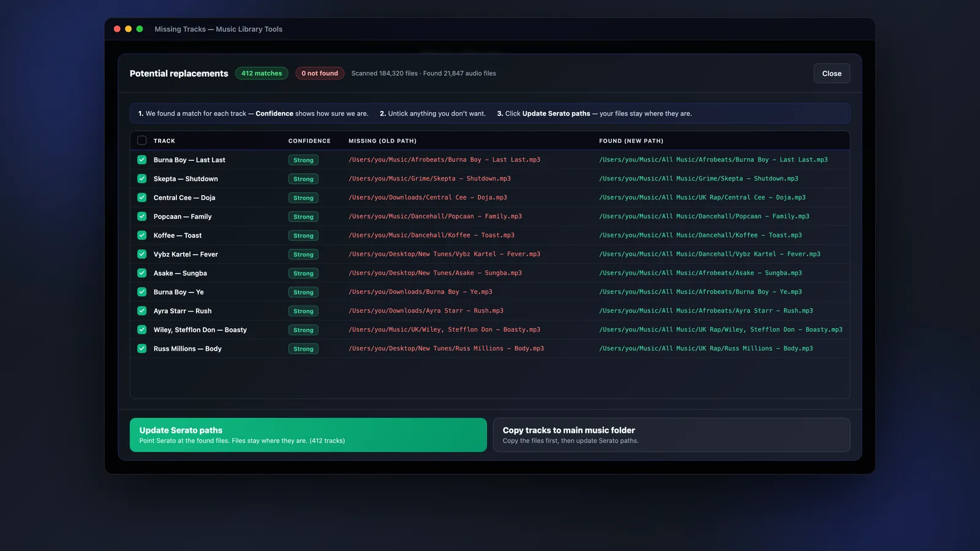This screenshot has height=551, width=980.
Task: Click the Potential replacements heading
Action: point(179,73)
